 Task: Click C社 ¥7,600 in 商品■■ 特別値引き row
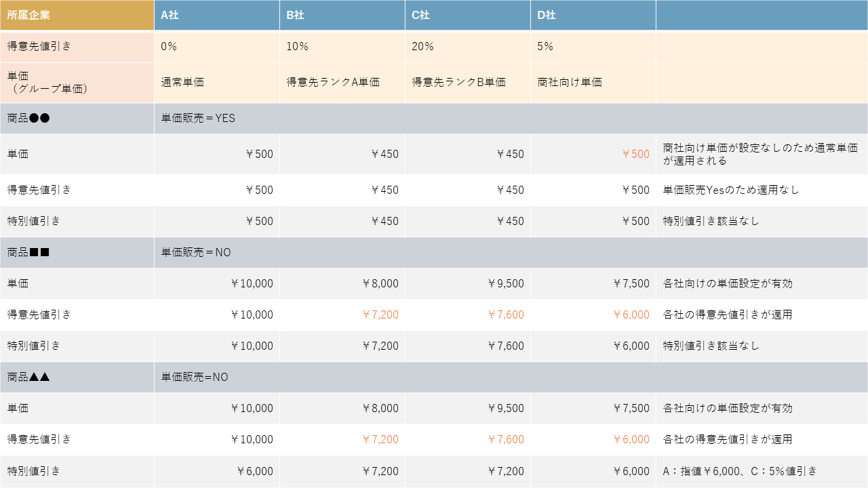pyautogui.click(x=506, y=346)
